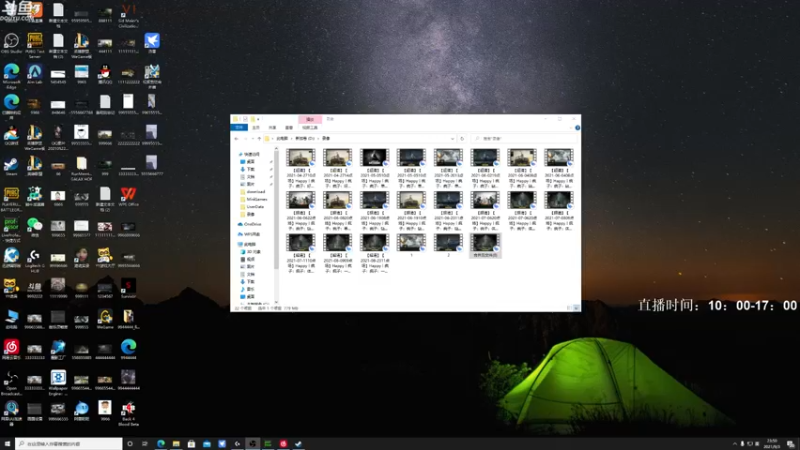Open the address bar history dropdown
The height and width of the screenshot is (450, 800).
453,138
